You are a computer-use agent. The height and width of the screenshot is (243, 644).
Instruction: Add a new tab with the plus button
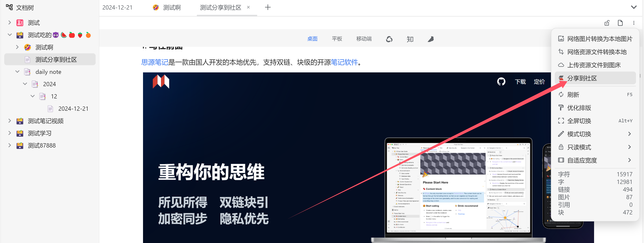click(x=267, y=7)
